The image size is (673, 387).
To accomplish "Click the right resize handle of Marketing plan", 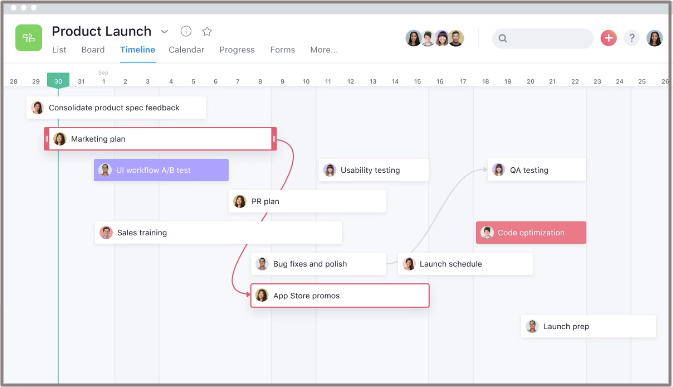I will (x=274, y=139).
